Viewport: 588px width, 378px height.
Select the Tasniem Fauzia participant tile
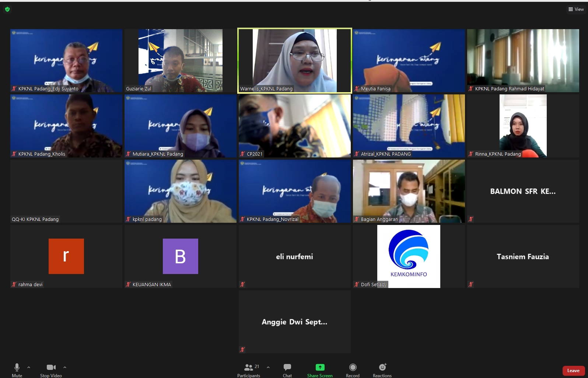click(x=523, y=256)
